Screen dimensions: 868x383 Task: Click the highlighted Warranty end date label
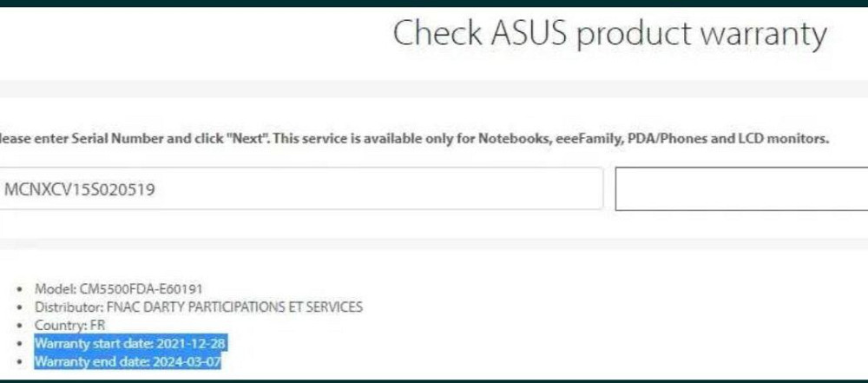pos(89,361)
